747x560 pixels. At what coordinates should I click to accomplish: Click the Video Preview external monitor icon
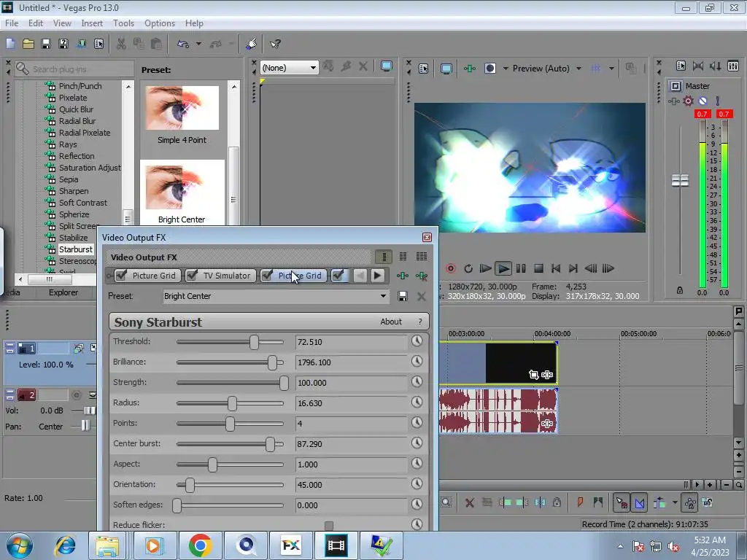(446, 69)
